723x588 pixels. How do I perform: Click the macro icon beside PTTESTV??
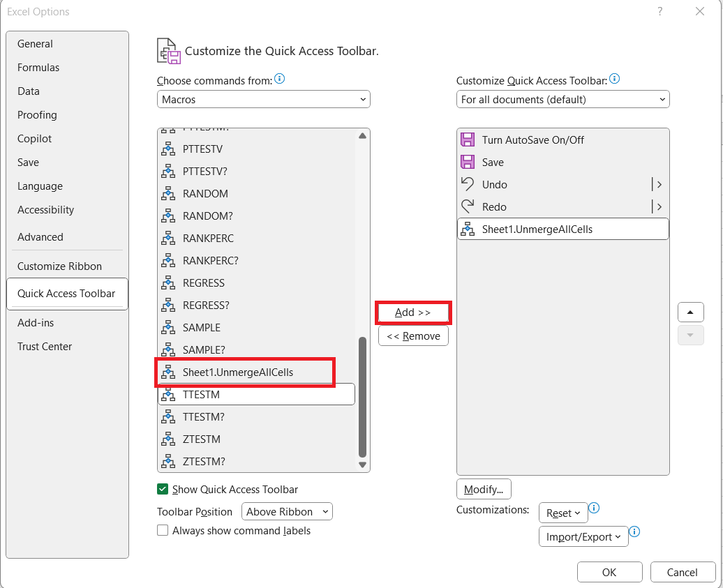tap(168, 171)
